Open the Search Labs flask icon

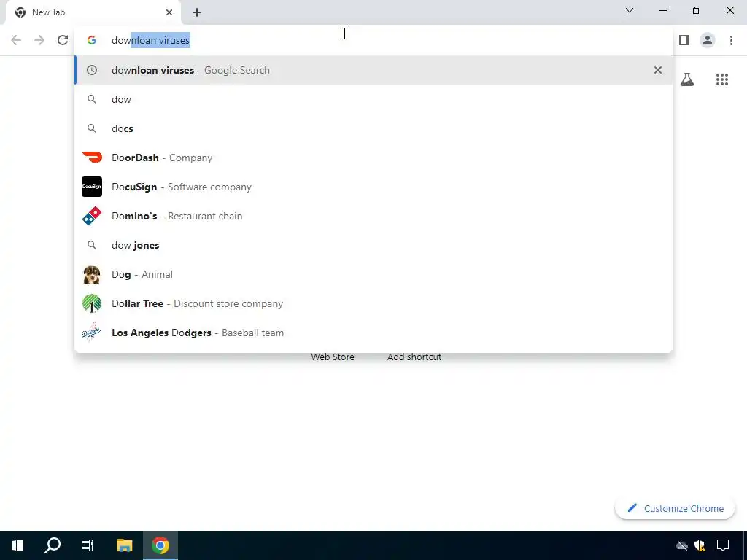687,79
